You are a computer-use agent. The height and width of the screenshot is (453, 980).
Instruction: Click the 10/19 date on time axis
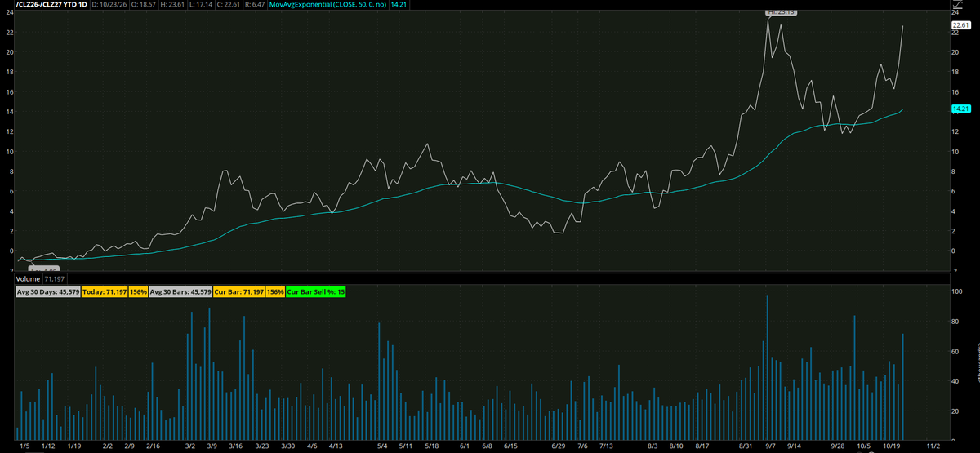pyautogui.click(x=890, y=446)
